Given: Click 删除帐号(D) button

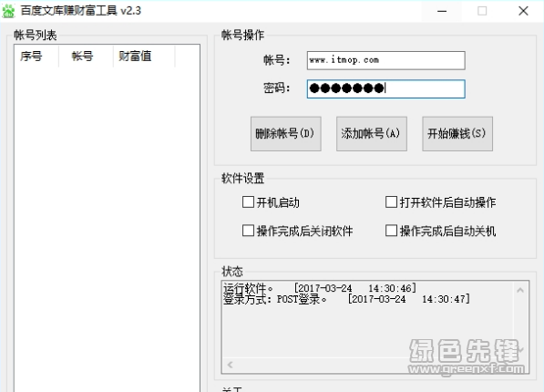Looking at the screenshot, I should tap(285, 134).
